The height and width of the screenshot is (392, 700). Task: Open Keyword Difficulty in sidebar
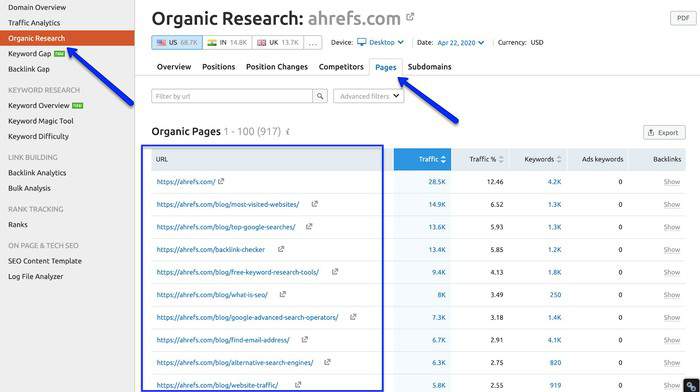point(38,137)
